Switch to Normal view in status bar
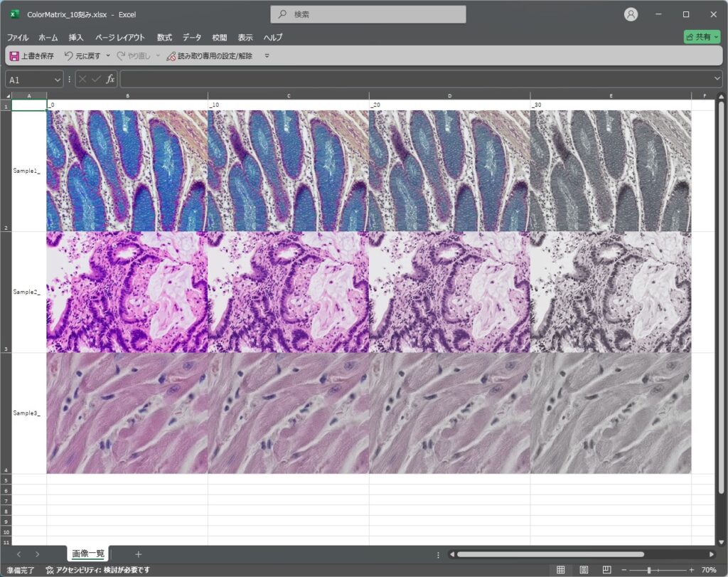 point(561,570)
